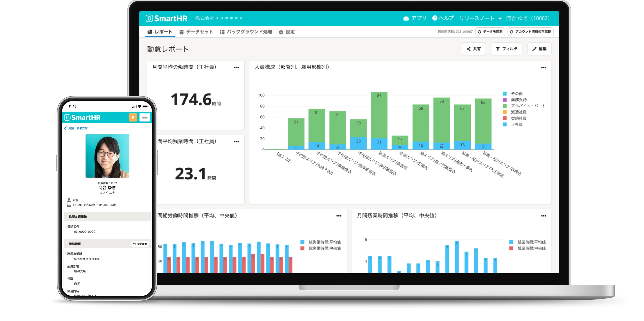Open リリースノート link in header

pyautogui.click(x=477, y=18)
